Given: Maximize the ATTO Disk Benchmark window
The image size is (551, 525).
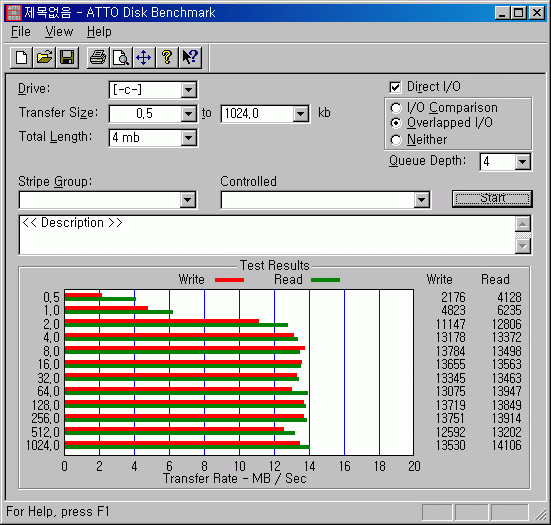Looking at the screenshot, I should point(519,13).
